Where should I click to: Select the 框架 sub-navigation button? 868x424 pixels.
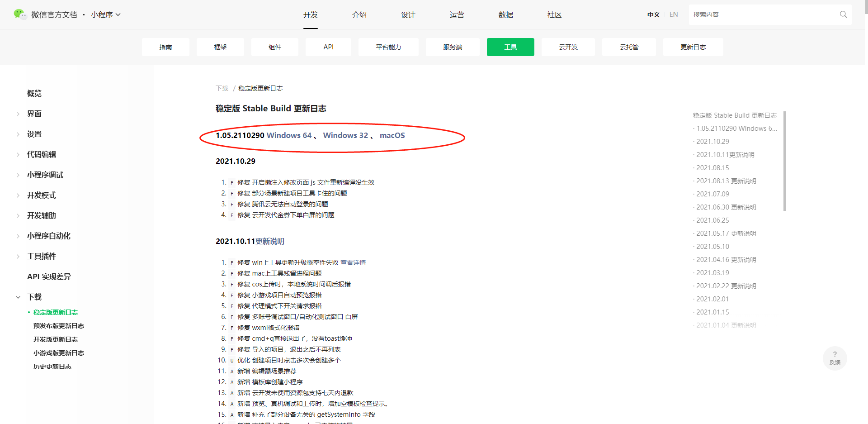coord(220,47)
